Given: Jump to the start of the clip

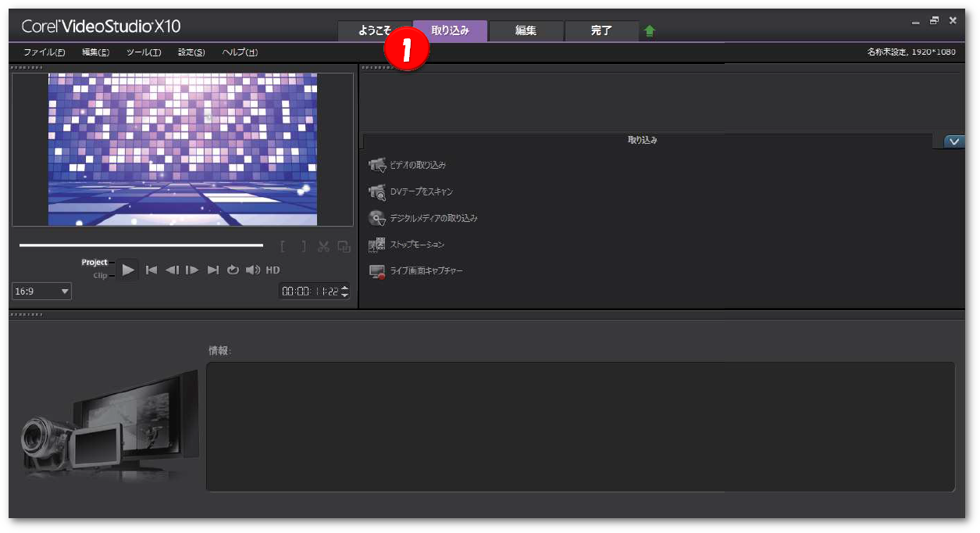Looking at the screenshot, I should (151, 270).
